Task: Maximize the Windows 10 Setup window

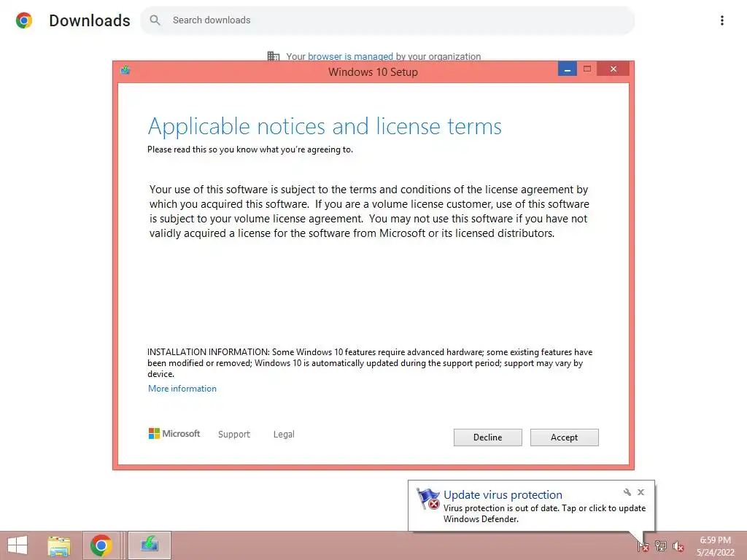Action: (x=587, y=69)
